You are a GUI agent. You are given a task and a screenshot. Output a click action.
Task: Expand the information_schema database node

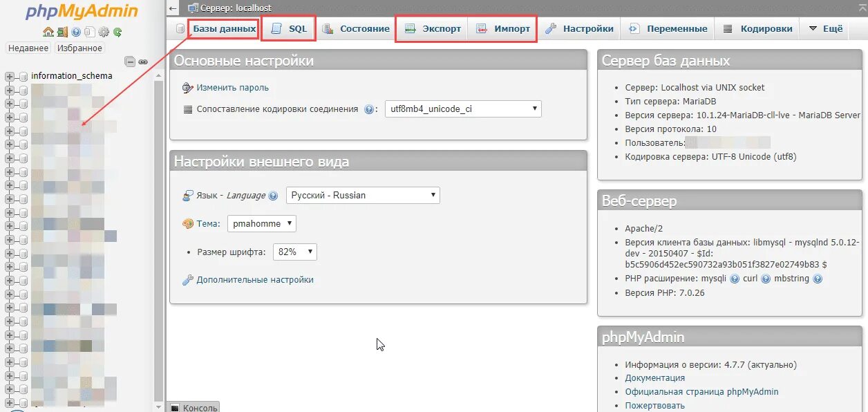pyautogui.click(x=10, y=76)
